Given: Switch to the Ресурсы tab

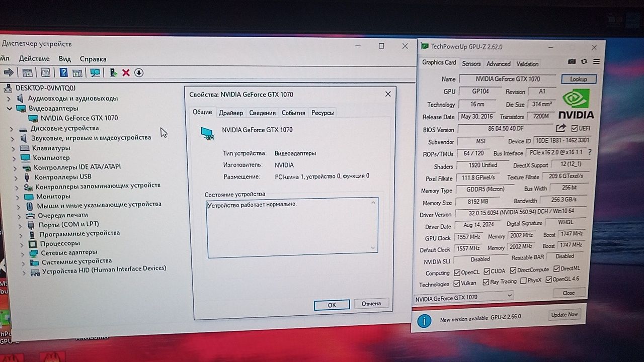Looking at the screenshot, I should pyautogui.click(x=323, y=113).
